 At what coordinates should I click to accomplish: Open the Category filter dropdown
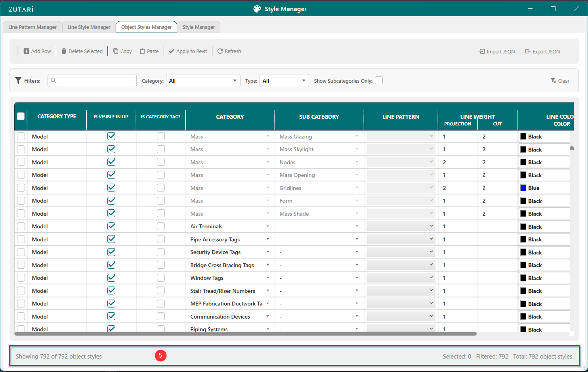203,81
